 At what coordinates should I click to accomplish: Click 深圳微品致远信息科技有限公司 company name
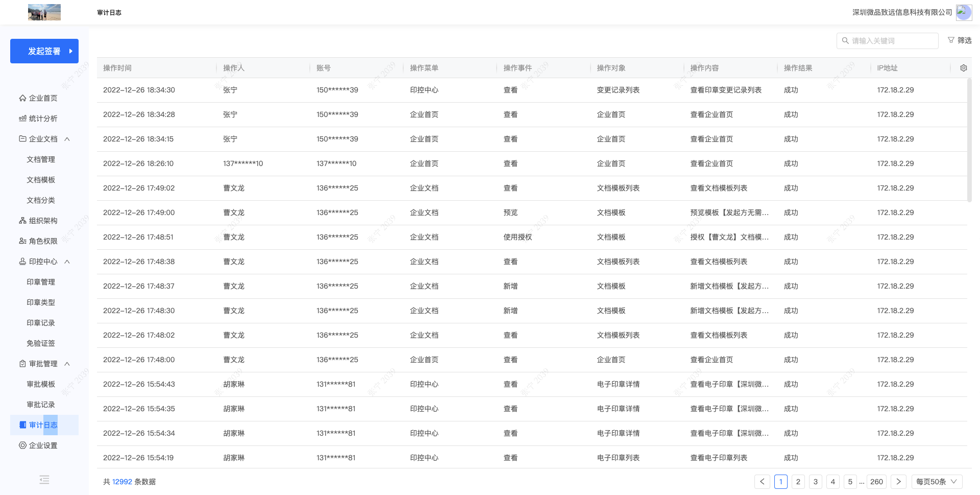click(902, 12)
